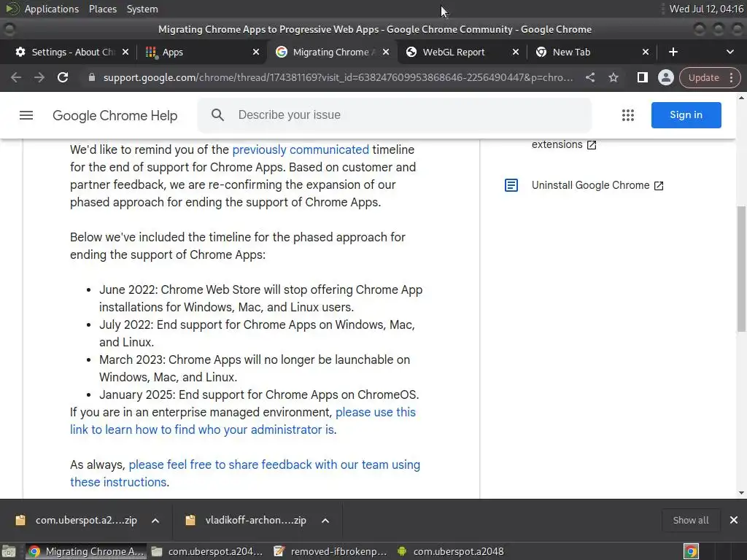
Task: Close the downloads bar
Action: (734, 520)
